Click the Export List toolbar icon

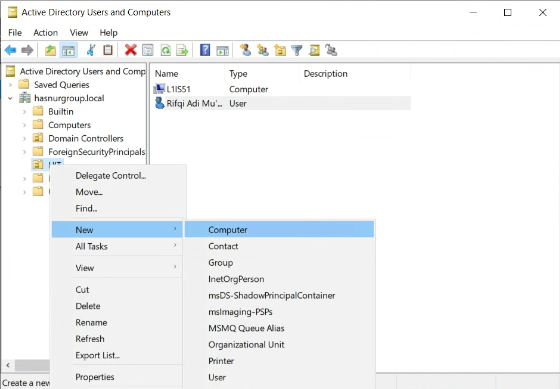[182, 50]
